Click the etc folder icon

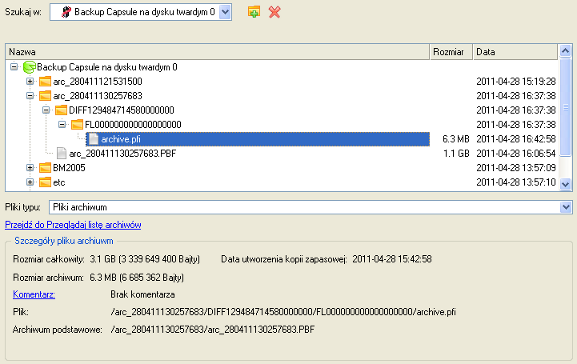45,182
